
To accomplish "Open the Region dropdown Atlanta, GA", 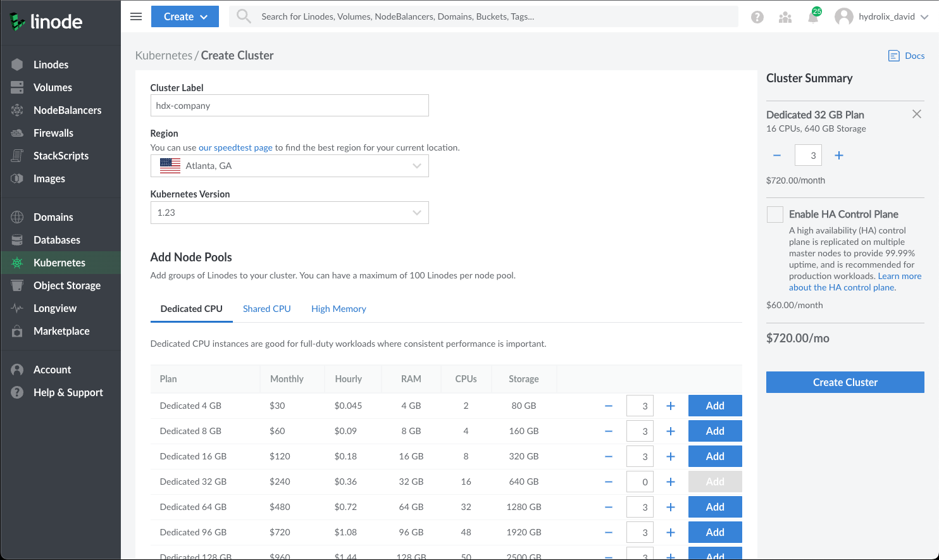I will (290, 166).
